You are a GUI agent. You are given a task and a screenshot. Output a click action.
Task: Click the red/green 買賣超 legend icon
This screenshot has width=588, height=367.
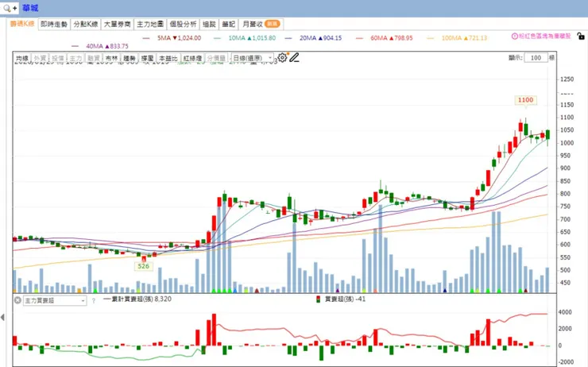318,299
